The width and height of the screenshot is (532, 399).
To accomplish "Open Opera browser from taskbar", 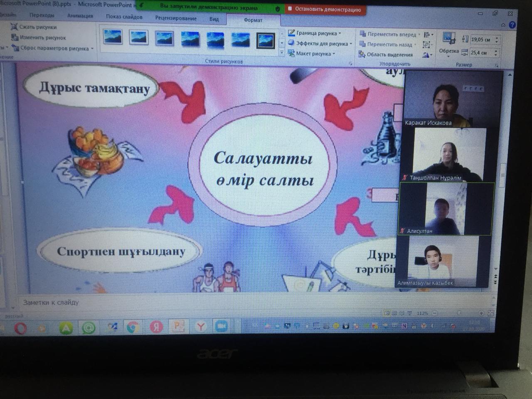I will (20, 329).
